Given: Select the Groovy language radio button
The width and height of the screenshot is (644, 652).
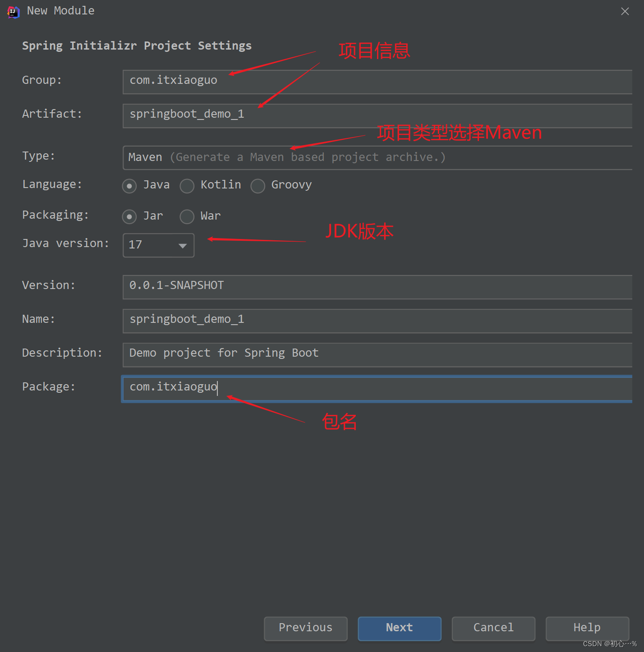Looking at the screenshot, I should click(x=258, y=186).
